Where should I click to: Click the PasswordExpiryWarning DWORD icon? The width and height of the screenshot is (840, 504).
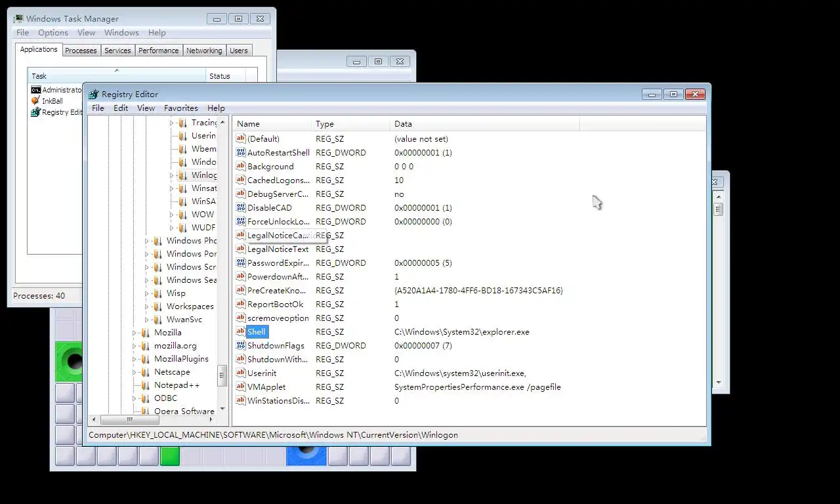point(240,262)
